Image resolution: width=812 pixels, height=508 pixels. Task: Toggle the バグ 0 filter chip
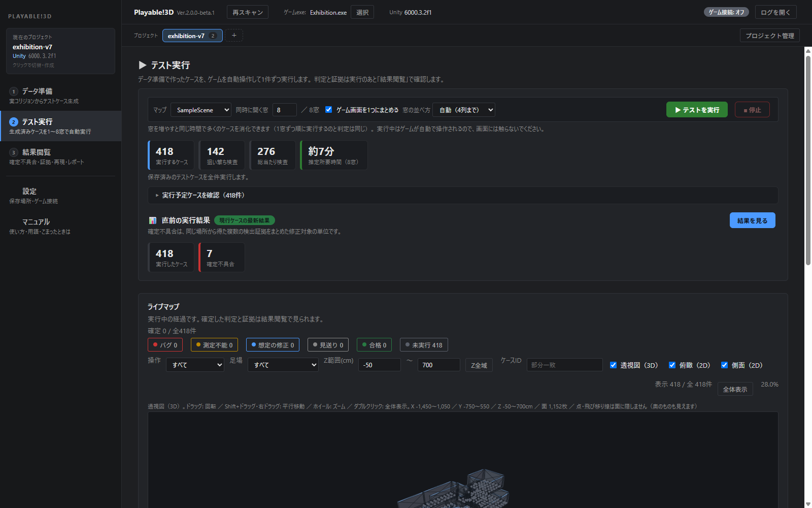(x=165, y=345)
